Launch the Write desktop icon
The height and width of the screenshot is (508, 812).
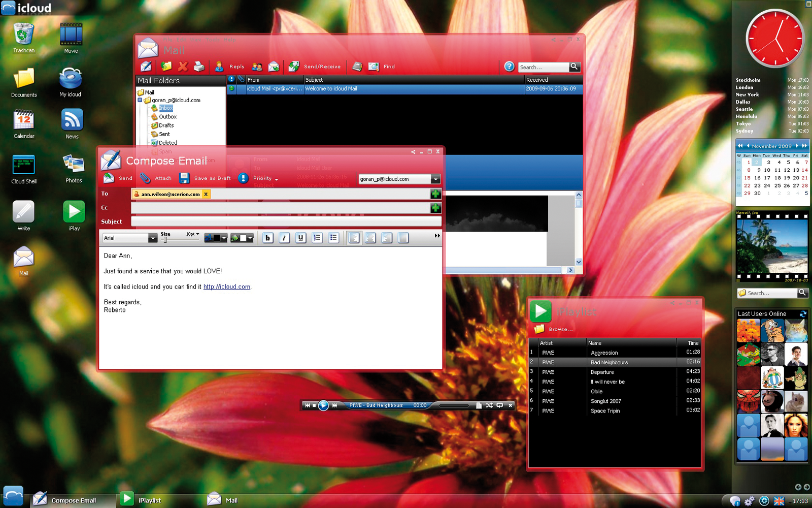click(x=24, y=216)
